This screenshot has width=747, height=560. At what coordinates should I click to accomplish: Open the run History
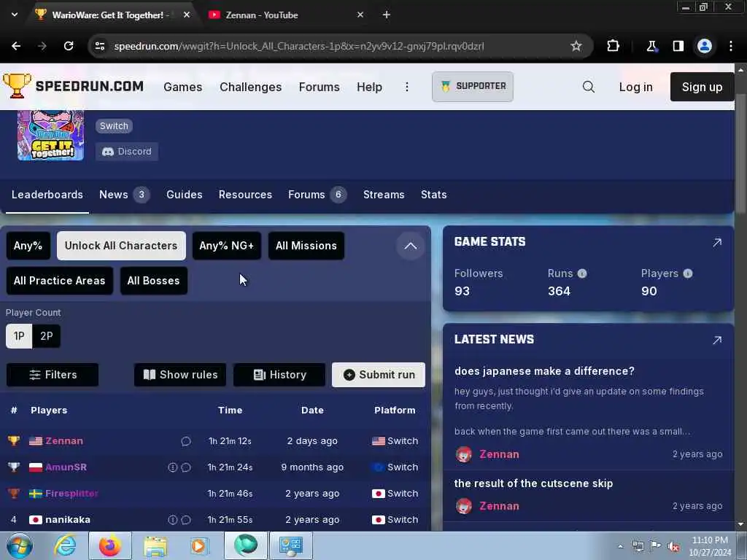(279, 375)
